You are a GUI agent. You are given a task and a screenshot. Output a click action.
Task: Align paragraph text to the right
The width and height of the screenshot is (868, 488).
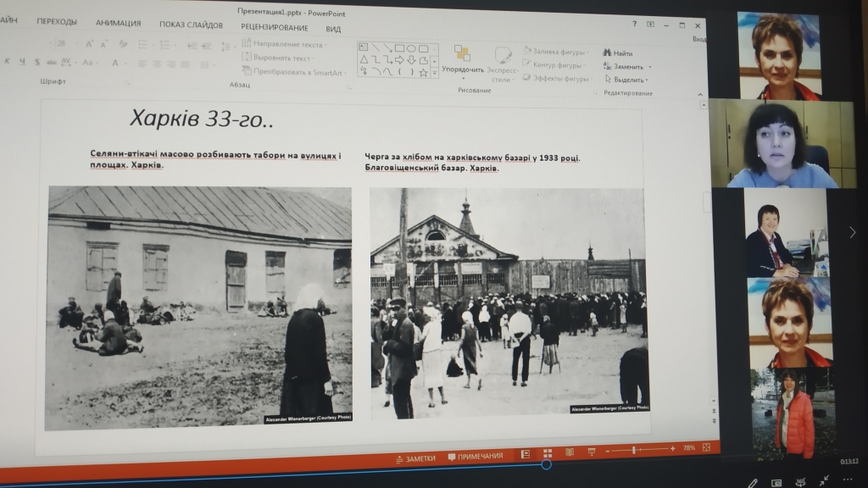click(171, 64)
